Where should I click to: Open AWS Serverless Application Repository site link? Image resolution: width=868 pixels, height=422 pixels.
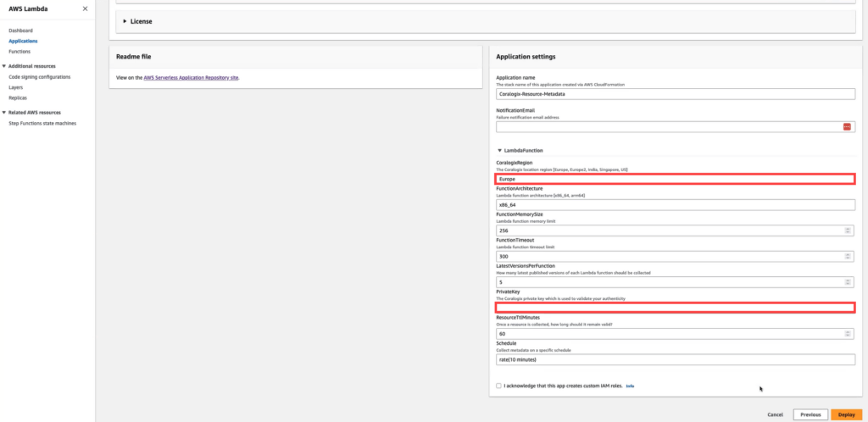tap(191, 78)
